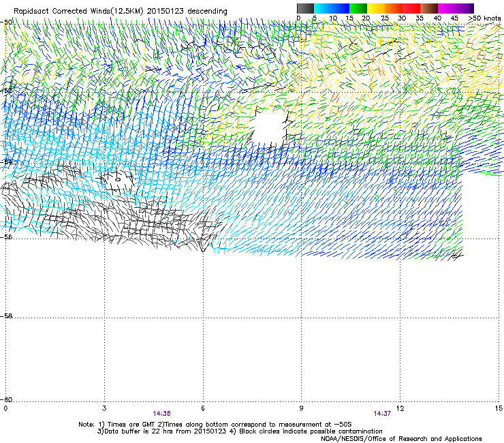Image resolution: width=504 pixels, height=443 pixels.
Task: Click the latitude label '-52'
Action: point(6,91)
